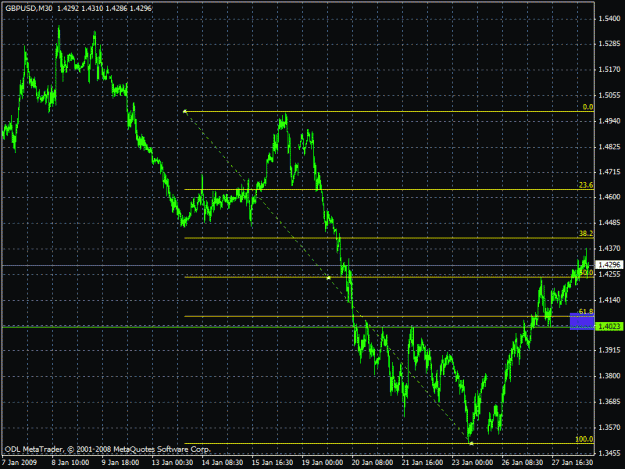Click the 19 Jan 00:00 time label

(322, 462)
